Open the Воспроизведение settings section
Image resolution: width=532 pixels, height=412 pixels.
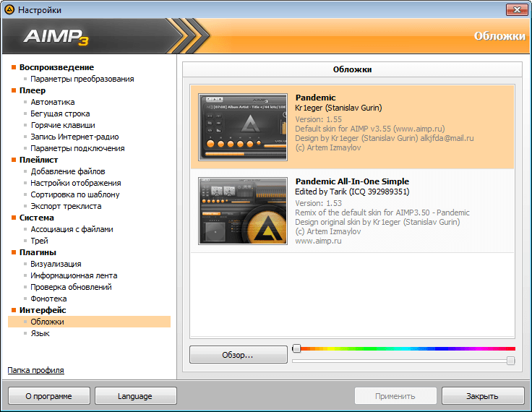56,67
